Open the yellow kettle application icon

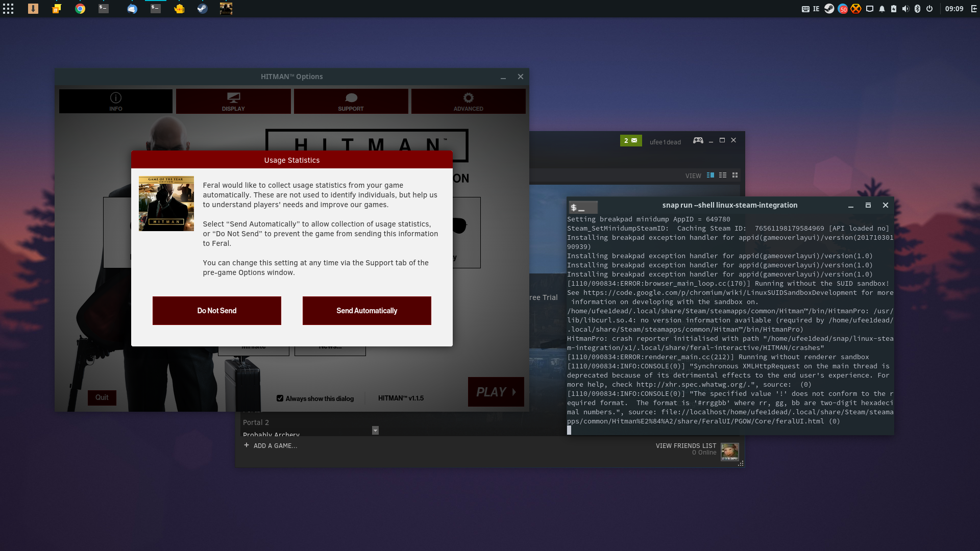[x=179, y=9]
